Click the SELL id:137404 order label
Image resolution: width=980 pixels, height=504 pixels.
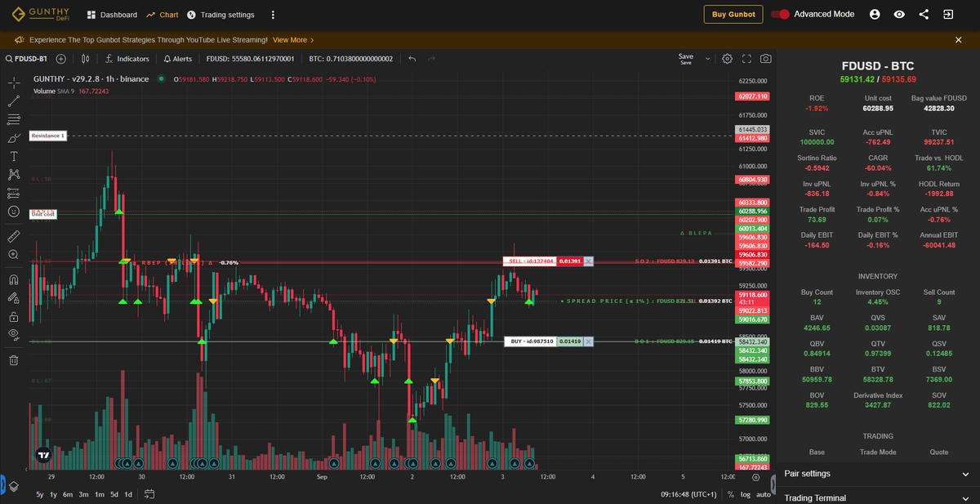click(530, 261)
